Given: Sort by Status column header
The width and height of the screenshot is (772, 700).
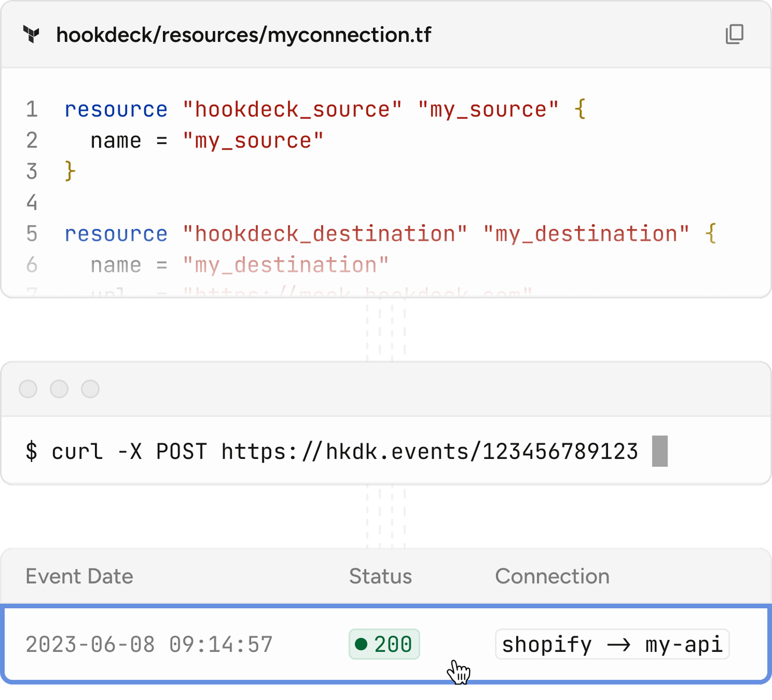Looking at the screenshot, I should [x=380, y=576].
